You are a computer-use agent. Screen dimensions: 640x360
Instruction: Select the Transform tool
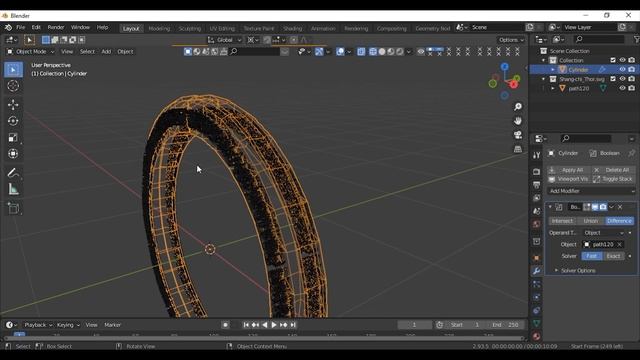click(13, 154)
